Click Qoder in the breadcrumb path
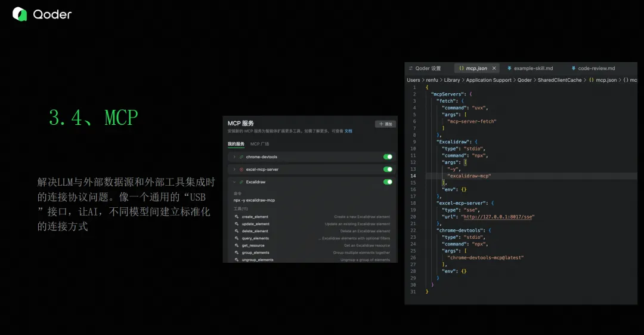This screenshot has width=644, height=335. [525, 80]
